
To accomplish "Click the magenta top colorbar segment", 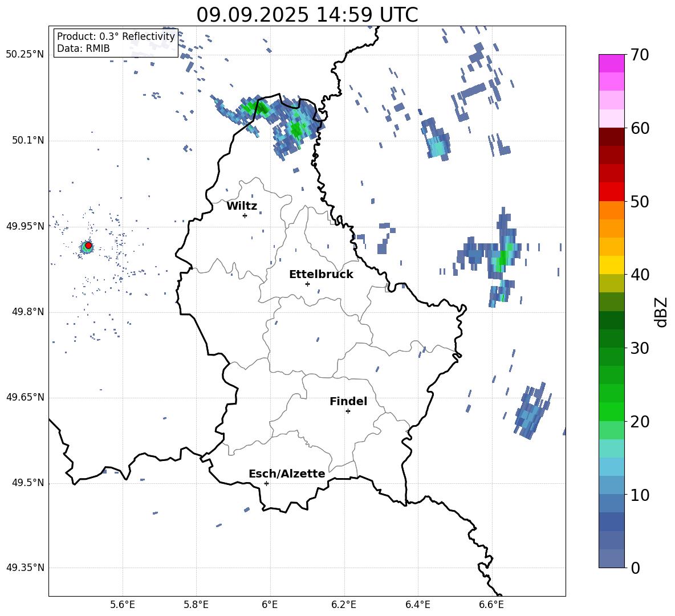I will [x=612, y=63].
